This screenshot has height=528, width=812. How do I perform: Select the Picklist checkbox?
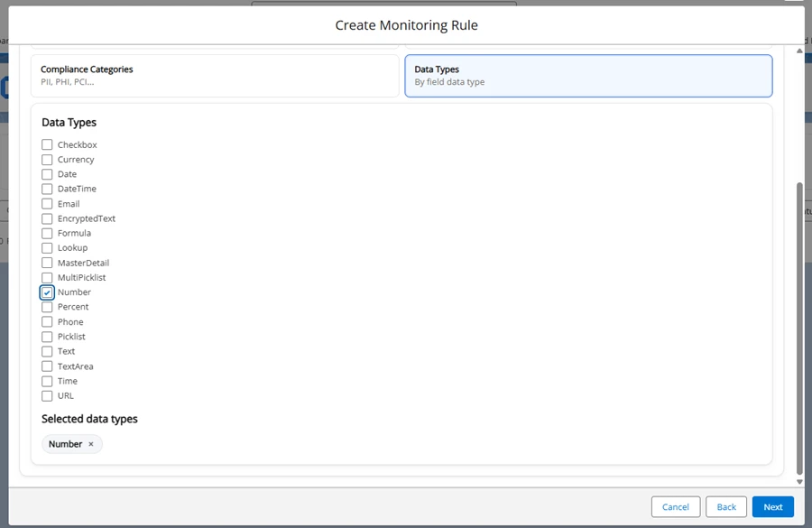[x=46, y=336]
